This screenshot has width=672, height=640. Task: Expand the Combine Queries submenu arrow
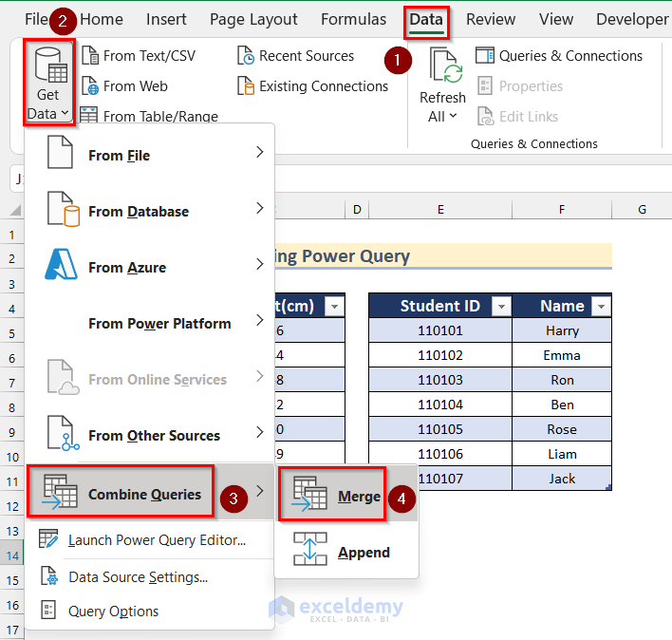click(260, 491)
